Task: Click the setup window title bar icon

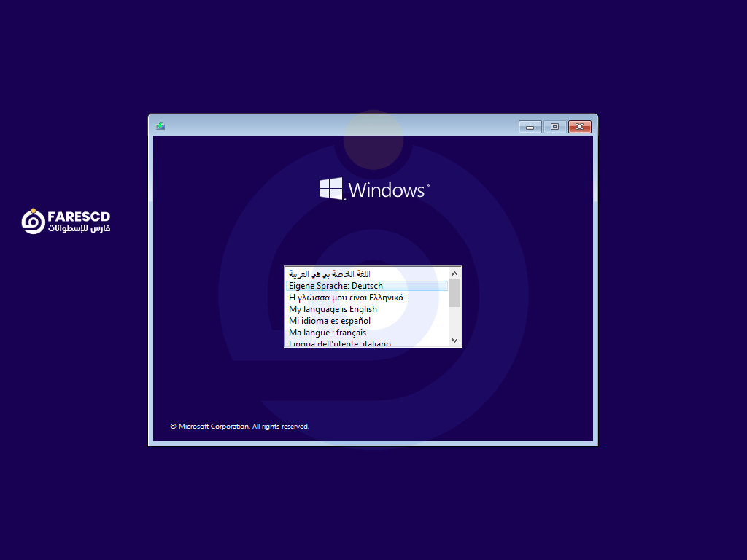Action: pos(160,125)
